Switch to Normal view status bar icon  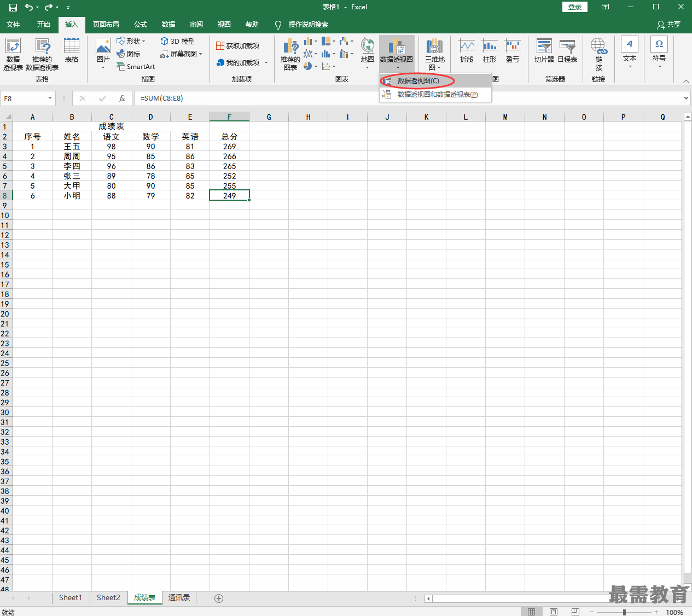[x=531, y=612]
